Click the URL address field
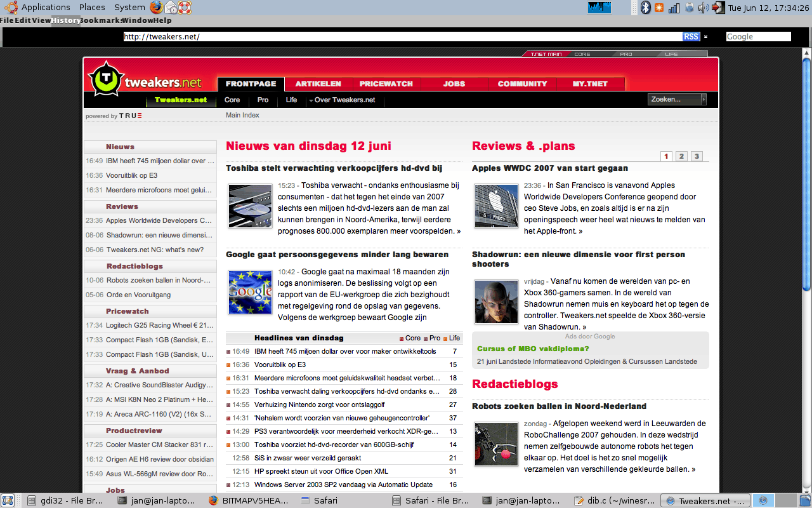Screen dimensions: 812x508 pos(402,37)
